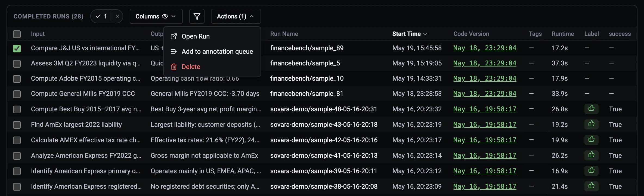
Task: Click thumbs-up label on sample-48 row
Action: pyautogui.click(x=591, y=109)
